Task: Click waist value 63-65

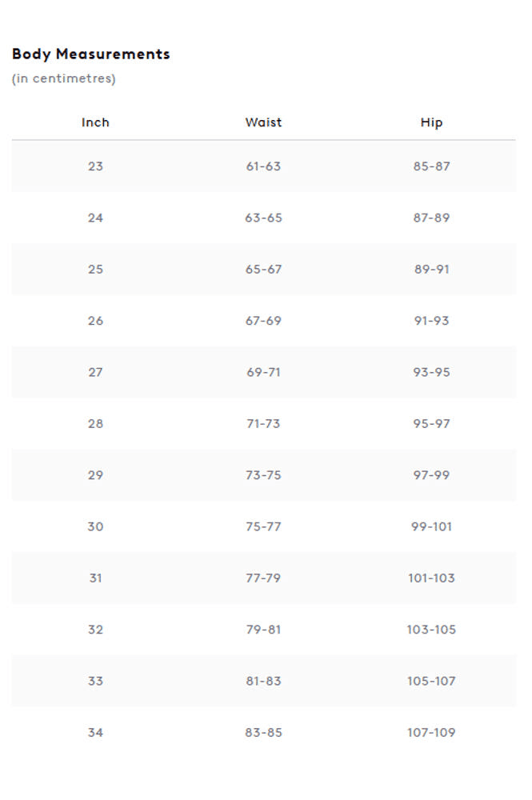Action: (x=263, y=218)
